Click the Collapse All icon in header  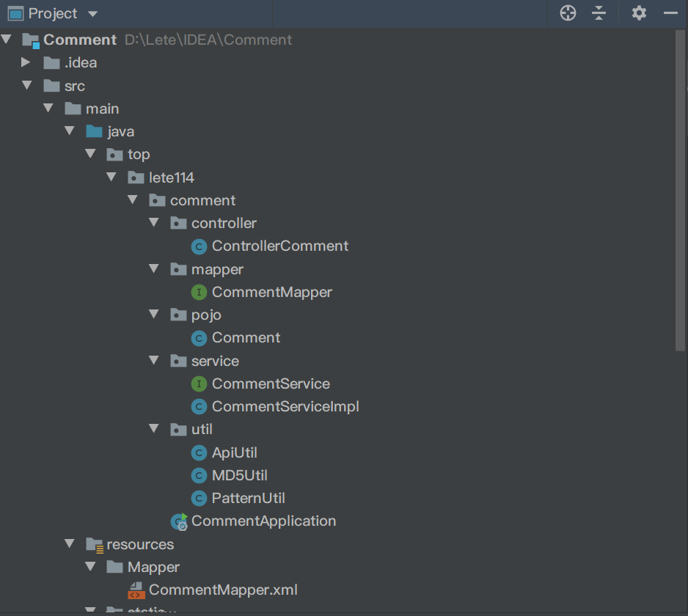coord(599,13)
